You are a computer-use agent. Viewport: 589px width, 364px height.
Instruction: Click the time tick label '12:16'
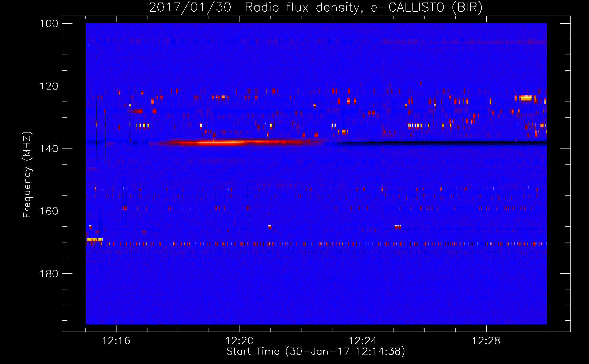tap(116, 341)
